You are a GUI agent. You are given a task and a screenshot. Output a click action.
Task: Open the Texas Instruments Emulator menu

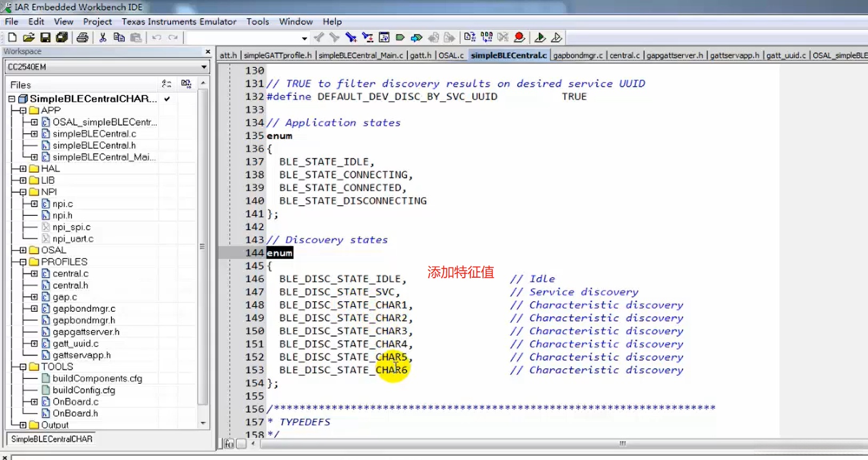tap(179, 22)
